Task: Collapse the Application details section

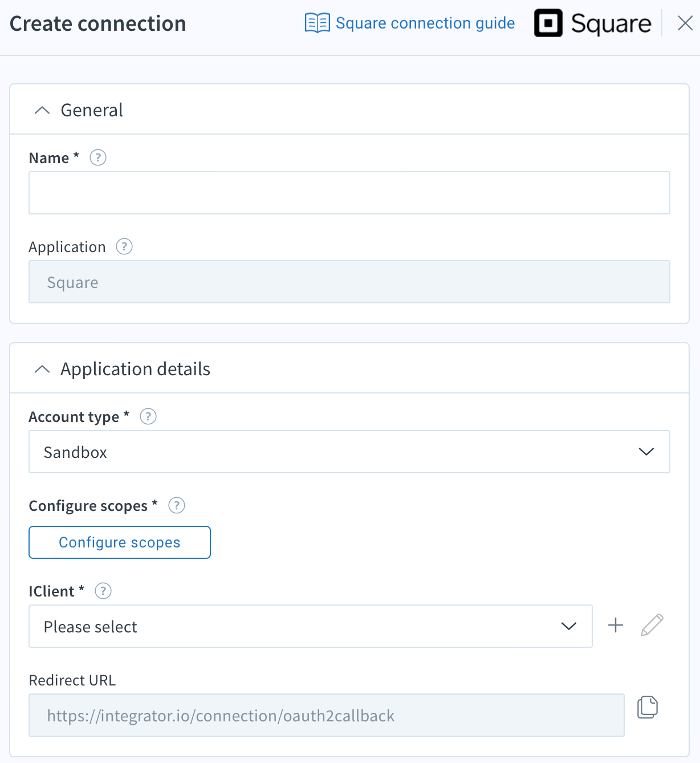Action: [x=41, y=369]
